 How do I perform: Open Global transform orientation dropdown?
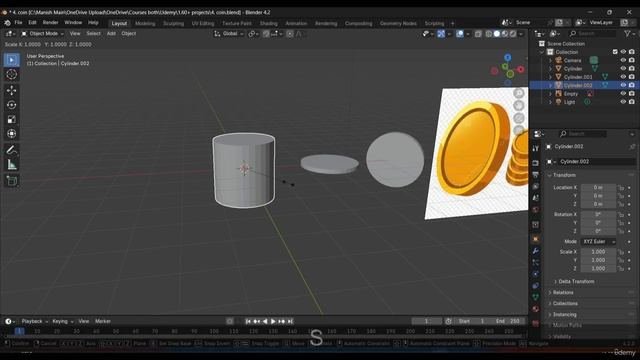[229, 34]
